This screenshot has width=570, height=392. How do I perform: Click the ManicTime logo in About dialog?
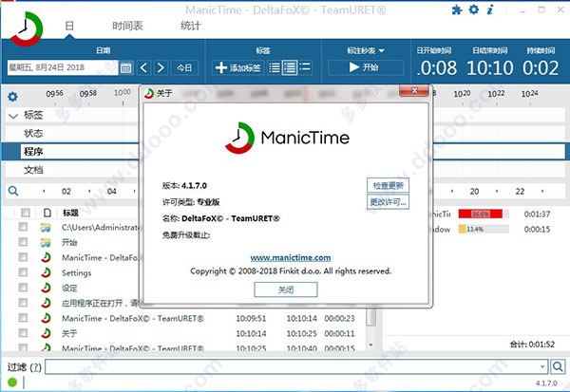(x=288, y=138)
